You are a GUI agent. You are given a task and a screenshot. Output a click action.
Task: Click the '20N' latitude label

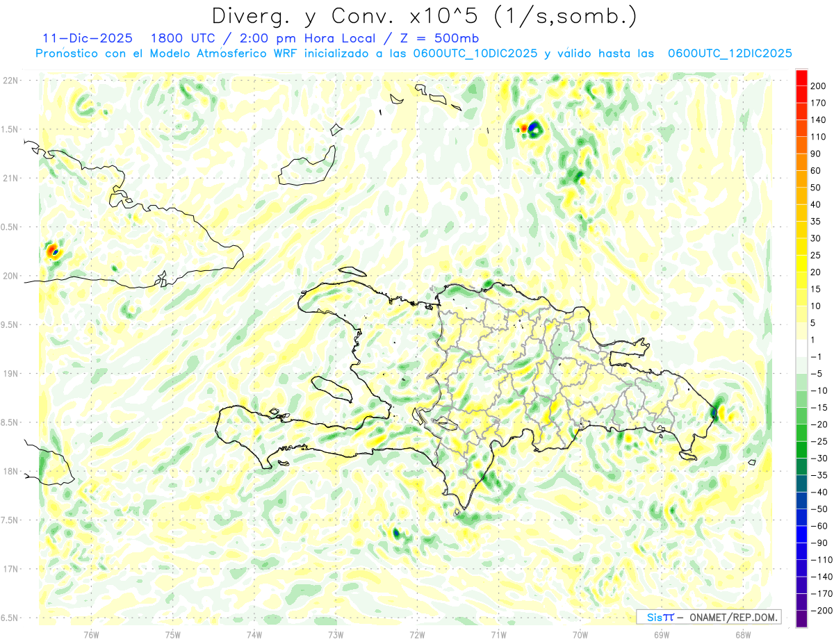pyautogui.click(x=12, y=276)
